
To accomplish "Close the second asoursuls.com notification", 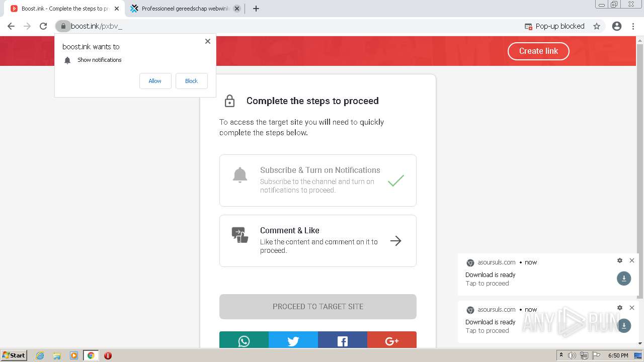I will 632,308.
